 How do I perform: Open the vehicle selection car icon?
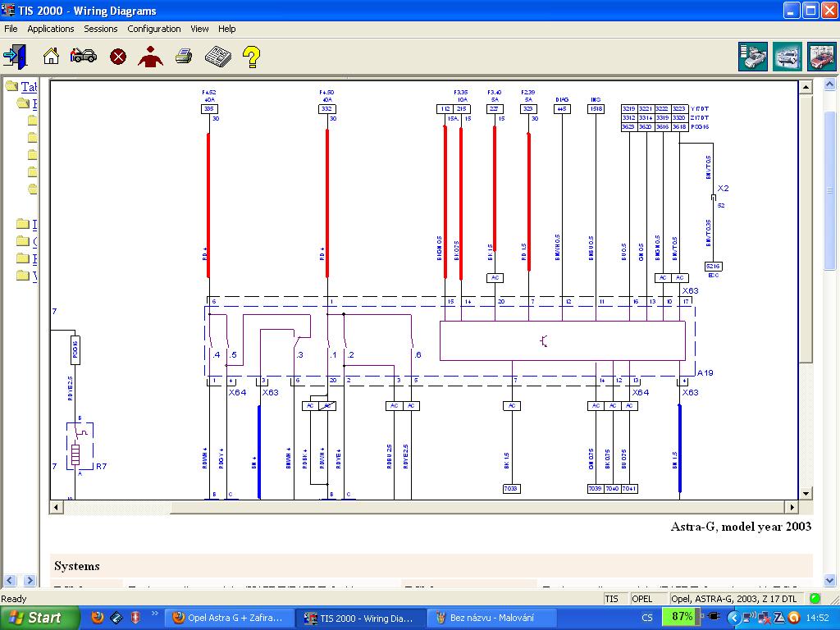[84, 57]
